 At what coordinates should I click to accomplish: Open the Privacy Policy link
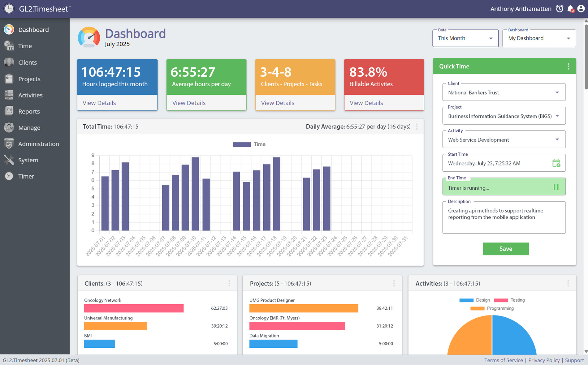544,360
